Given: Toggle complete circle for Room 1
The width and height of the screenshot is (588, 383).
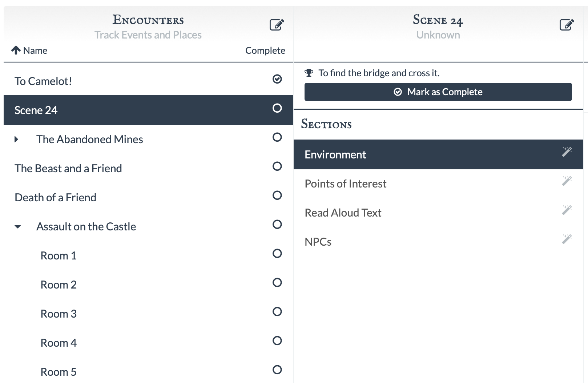Looking at the screenshot, I should (x=277, y=253).
